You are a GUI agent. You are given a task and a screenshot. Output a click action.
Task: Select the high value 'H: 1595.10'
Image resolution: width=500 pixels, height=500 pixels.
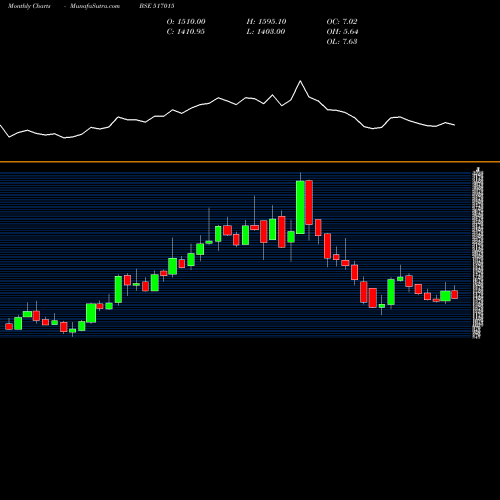coord(266,22)
